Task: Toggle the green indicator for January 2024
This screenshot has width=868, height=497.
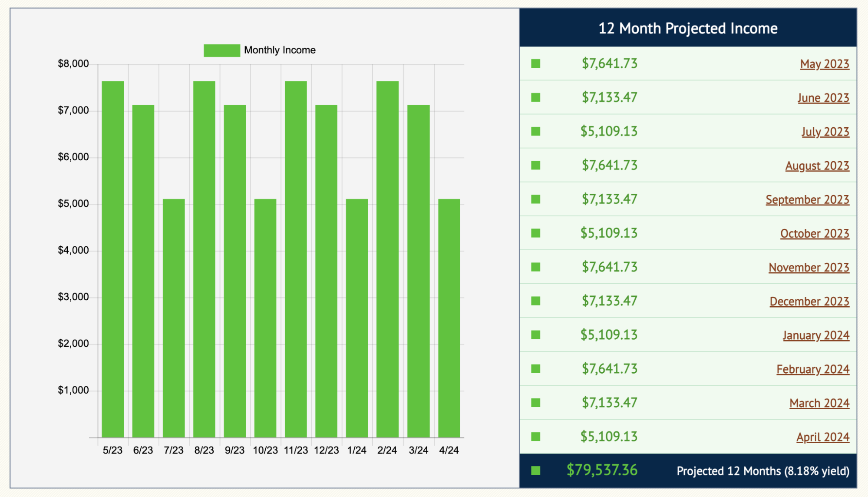Action: click(x=535, y=335)
